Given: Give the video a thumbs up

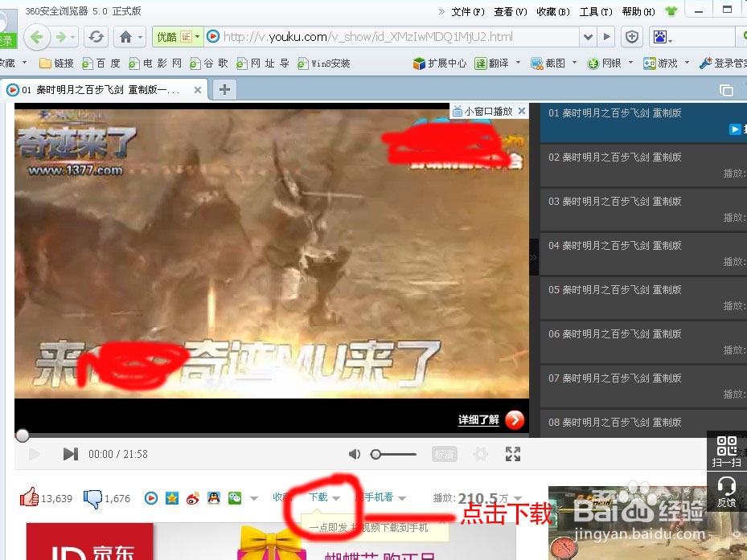Looking at the screenshot, I should (29, 497).
